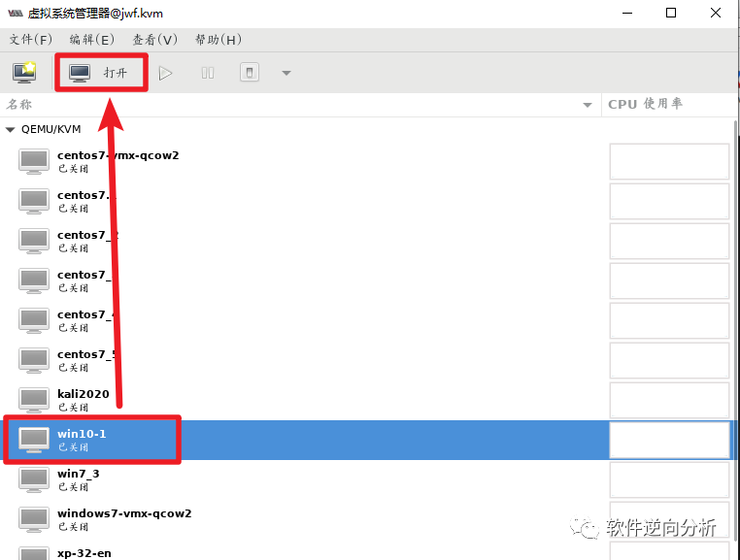Open the 编辑(E) menu
The height and width of the screenshot is (560, 740).
(x=91, y=40)
